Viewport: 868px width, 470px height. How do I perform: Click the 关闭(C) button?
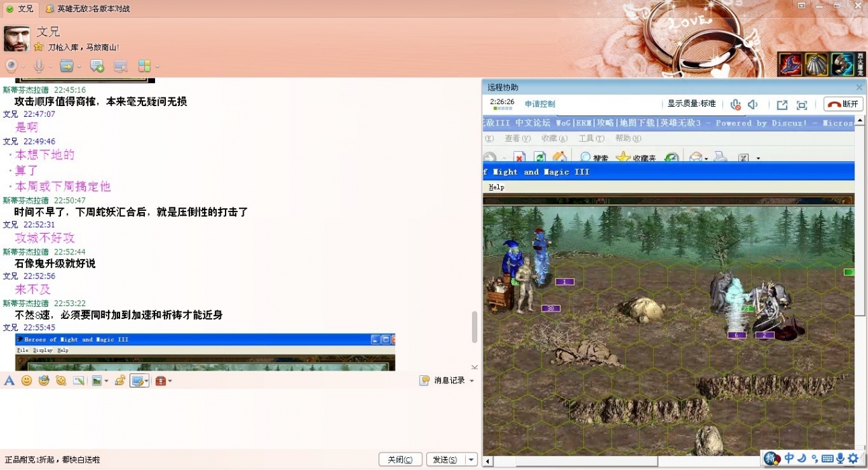click(401, 460)
